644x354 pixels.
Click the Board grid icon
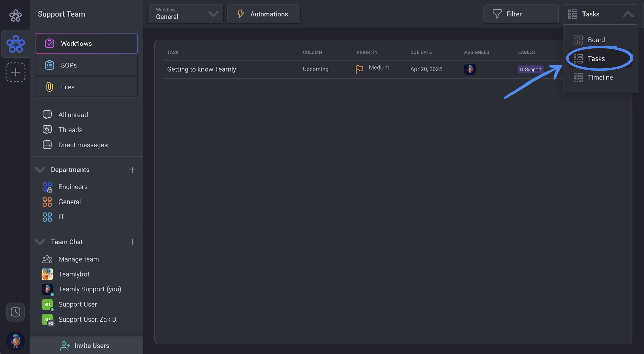578,40
